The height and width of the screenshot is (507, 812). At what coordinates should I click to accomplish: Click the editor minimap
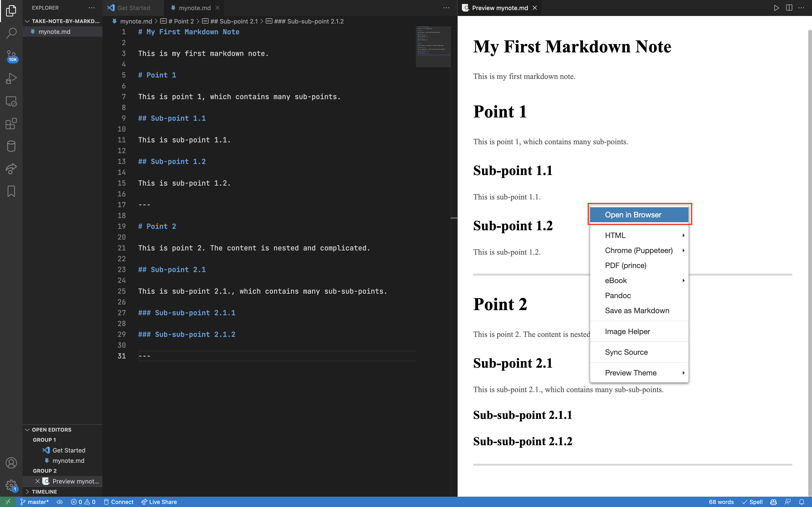(x=433, y=46)
